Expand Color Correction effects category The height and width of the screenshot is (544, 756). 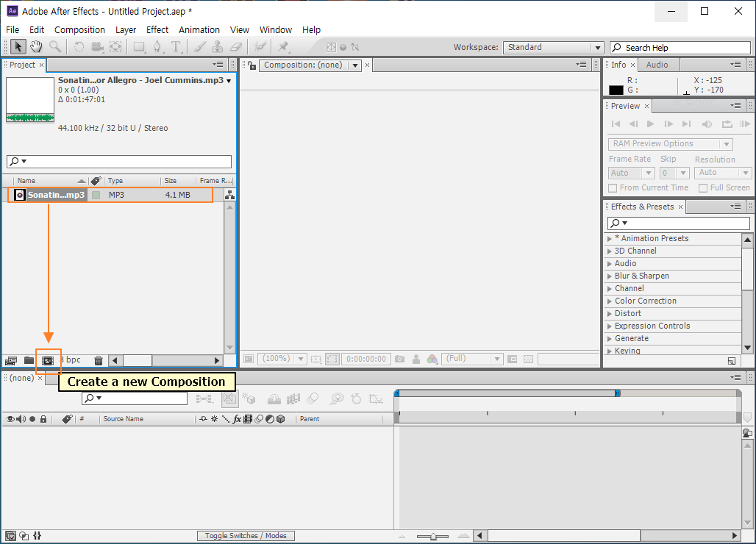(x=610, y=301)
